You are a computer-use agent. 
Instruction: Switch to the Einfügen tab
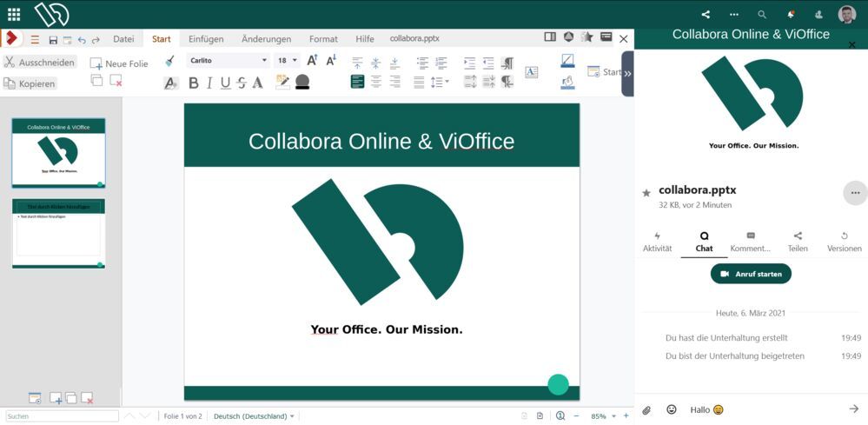coord(206,39)
